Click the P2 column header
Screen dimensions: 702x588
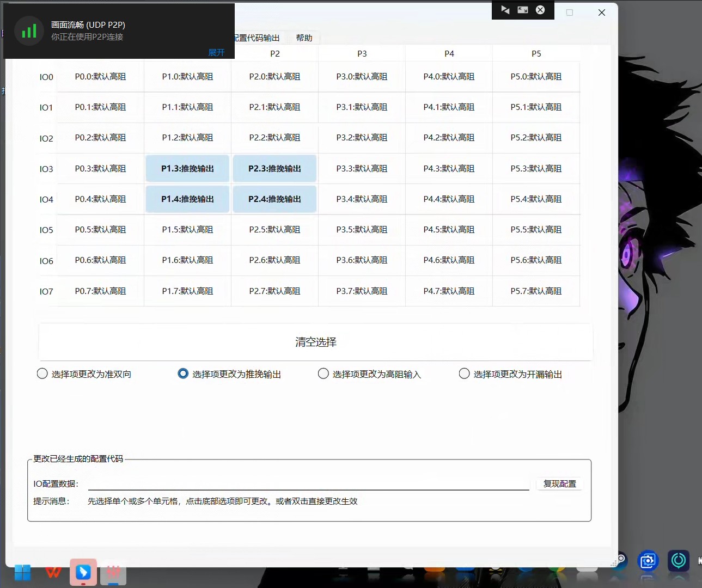275,53
